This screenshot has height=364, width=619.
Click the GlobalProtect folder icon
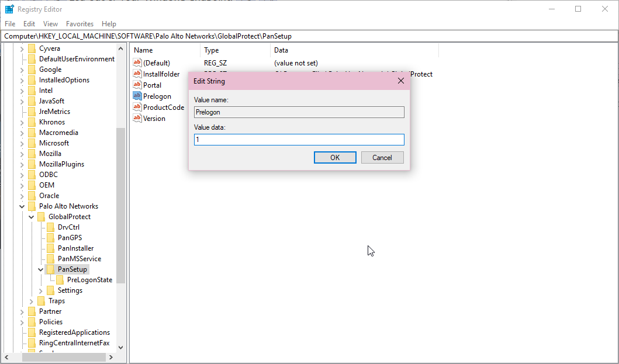click(42, 217)
